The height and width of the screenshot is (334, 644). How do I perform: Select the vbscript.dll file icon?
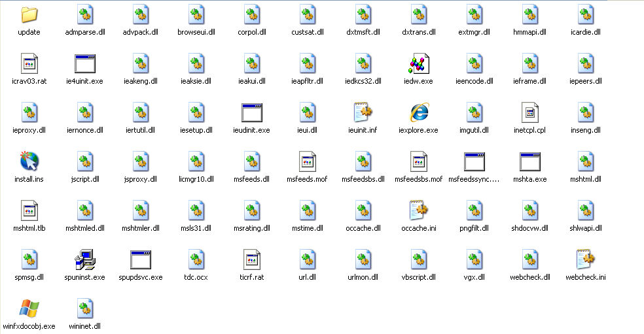pyautogui.click(x=418, y=259)
